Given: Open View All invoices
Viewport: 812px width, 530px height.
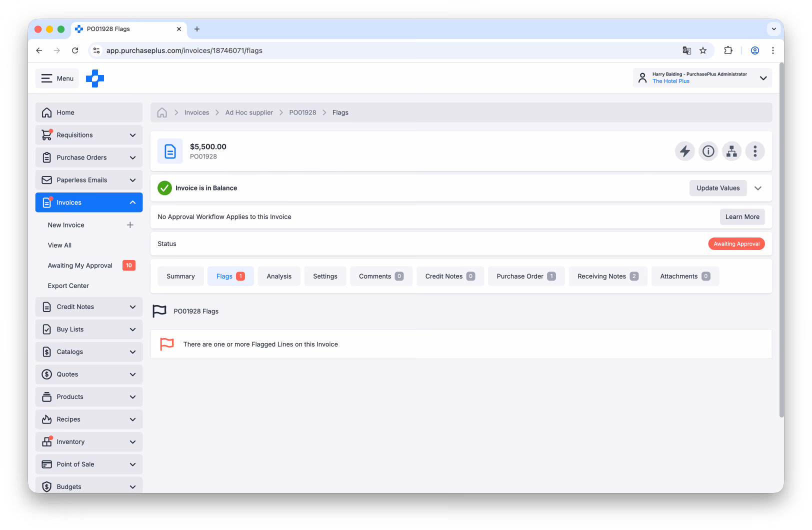Looking at the screenshot, I should pyautogui.click(x=59, y=245).
